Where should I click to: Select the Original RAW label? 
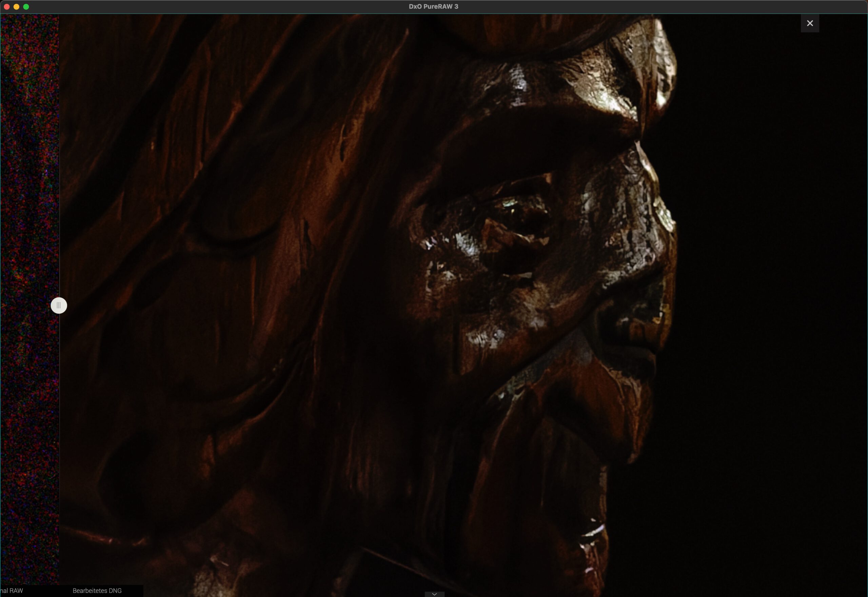click(12, 591)
